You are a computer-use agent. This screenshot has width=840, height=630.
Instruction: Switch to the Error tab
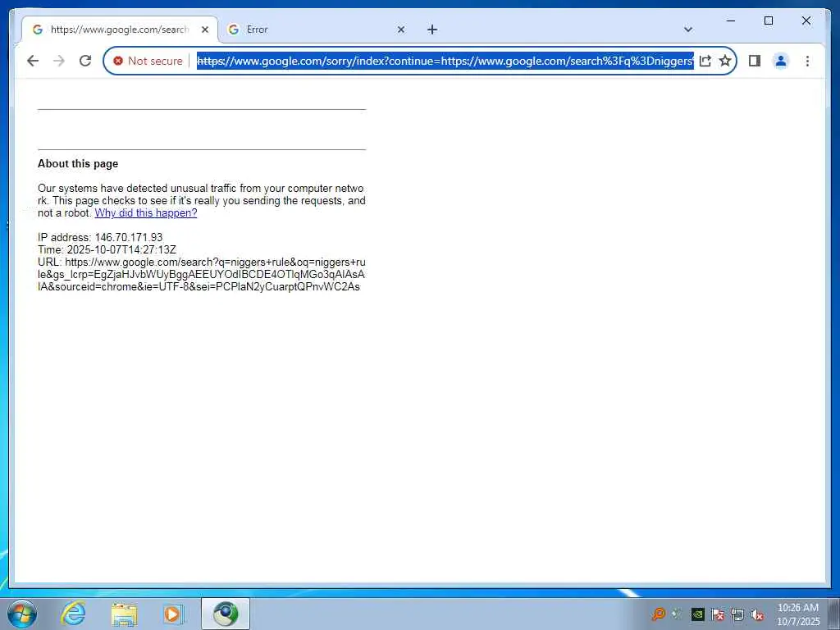316,30
